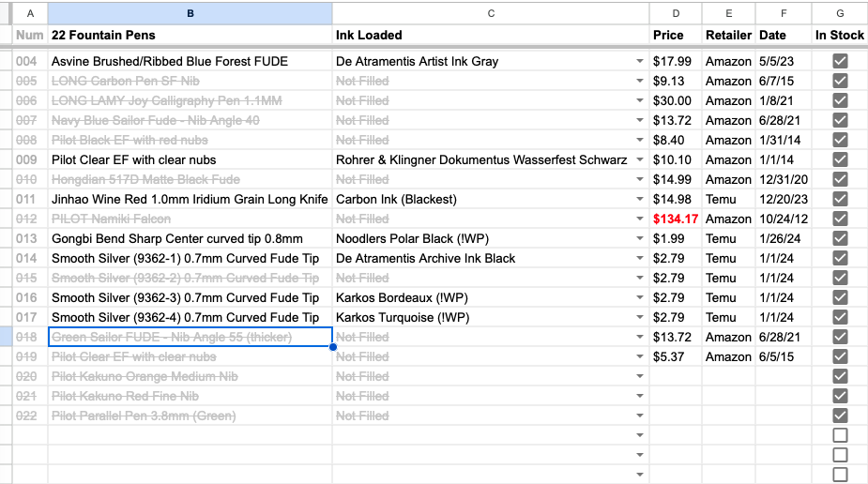Toggle In Stock for PILOT Namiki Falcon
This screenshot has width=868, height=484.
pyautogui.click(x=840, y=219)
